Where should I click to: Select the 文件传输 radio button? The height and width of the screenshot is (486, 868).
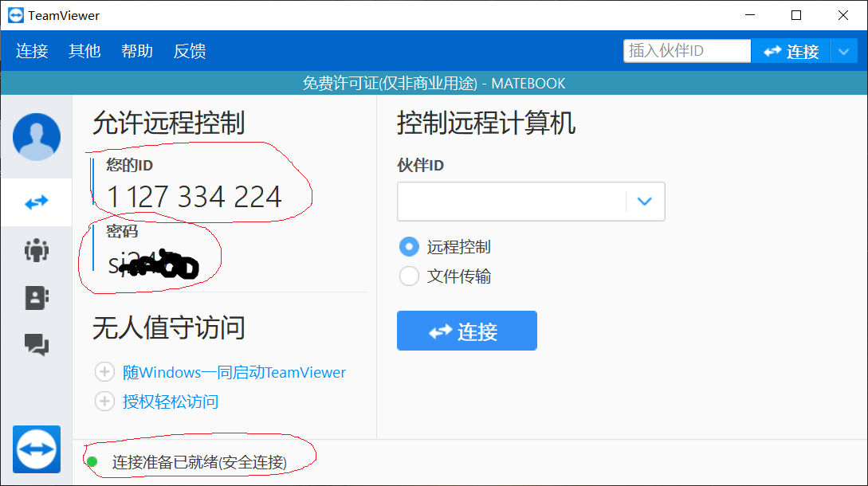pyautogui.click(x=409, y=276)
